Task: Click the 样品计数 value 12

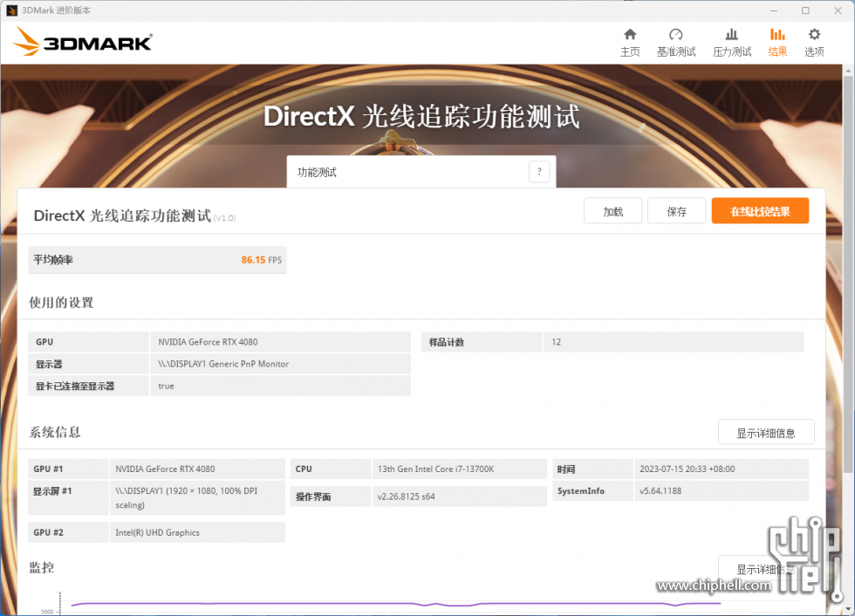Action: [x=557, y=342]
